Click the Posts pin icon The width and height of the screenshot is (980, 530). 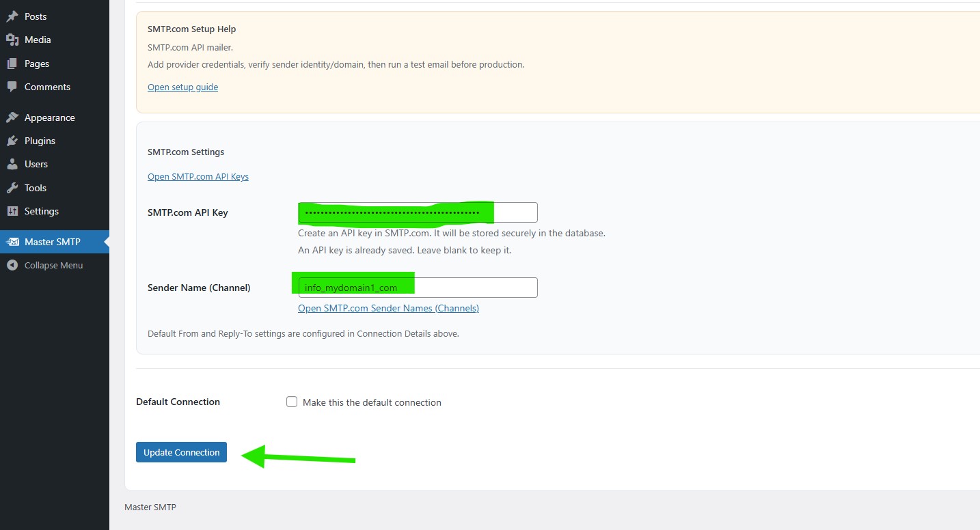pos(12,16)
